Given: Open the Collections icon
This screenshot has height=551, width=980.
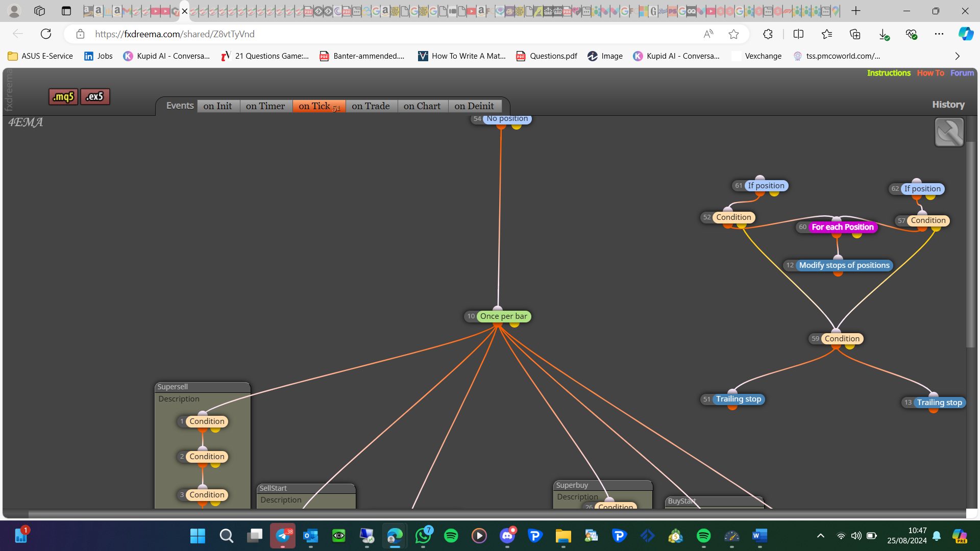Looking at the screenshot, I should [x=855, y=34].
